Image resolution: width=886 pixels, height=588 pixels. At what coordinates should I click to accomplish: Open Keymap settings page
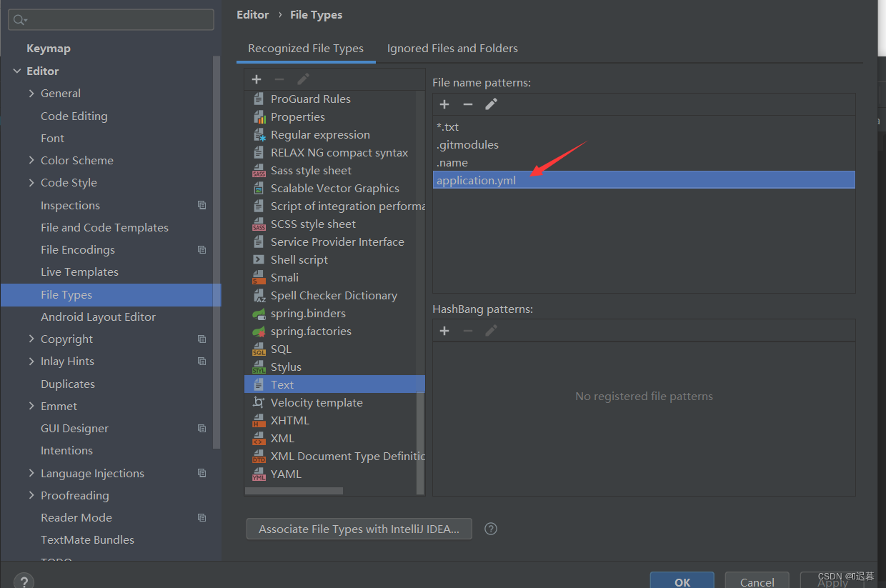click(x=49, y=49)
